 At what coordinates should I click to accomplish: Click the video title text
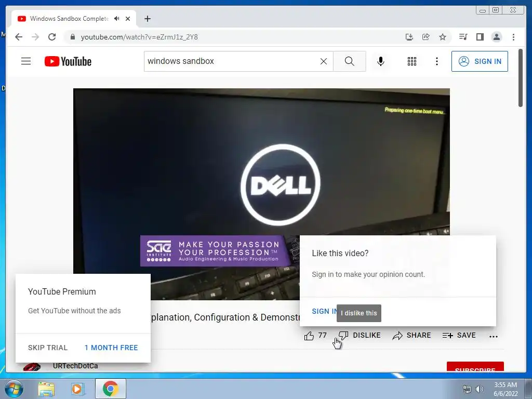pos(225,317)
